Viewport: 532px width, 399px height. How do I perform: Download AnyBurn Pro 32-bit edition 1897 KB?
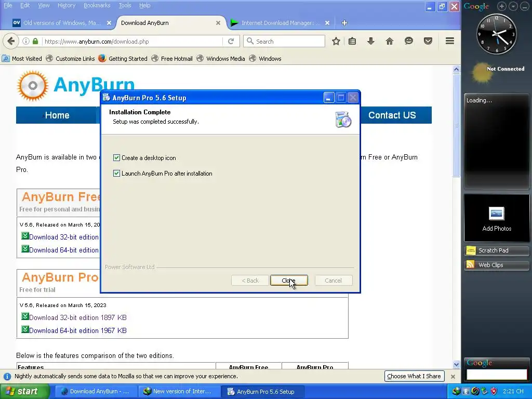pyautogui.click(x=78, y=317)
